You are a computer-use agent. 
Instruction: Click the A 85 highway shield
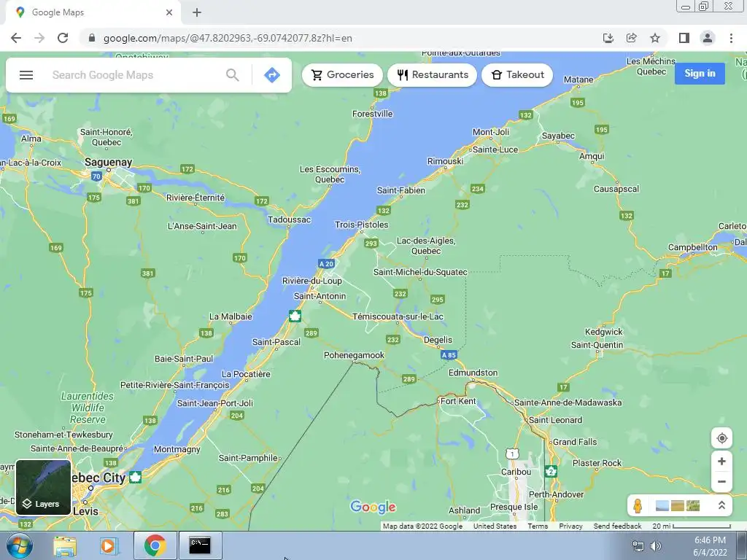pos(449,355)
